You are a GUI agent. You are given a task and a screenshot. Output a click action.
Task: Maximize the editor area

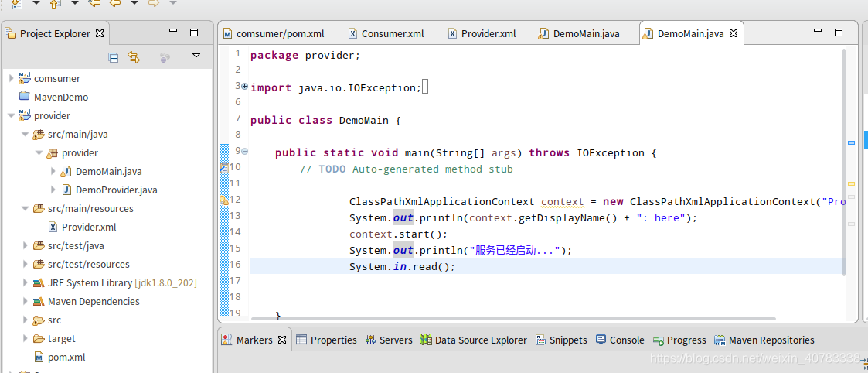[x=838, y=33]
